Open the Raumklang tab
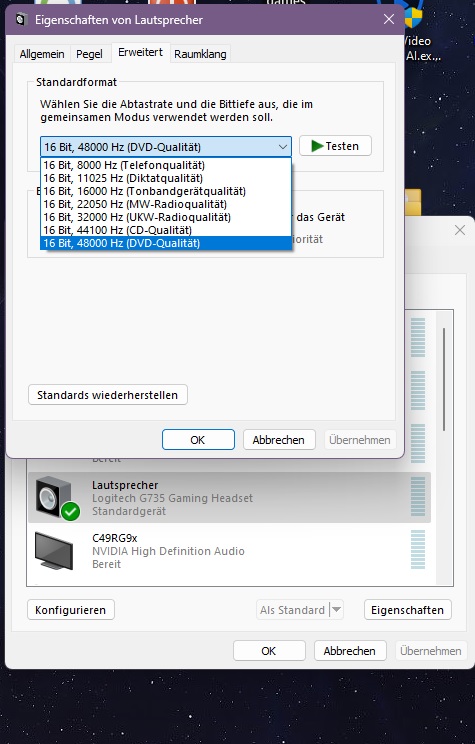Viewport: 475px width, 744px height. tap(200, 54)
